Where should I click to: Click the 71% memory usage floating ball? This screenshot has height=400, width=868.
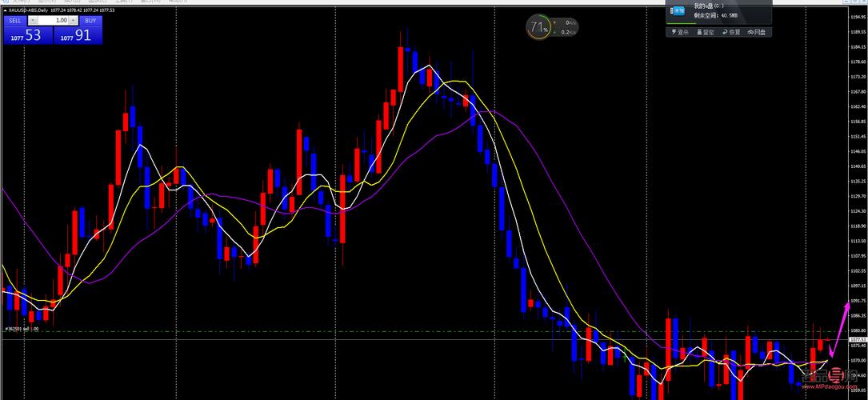click(x=538, y=27)
